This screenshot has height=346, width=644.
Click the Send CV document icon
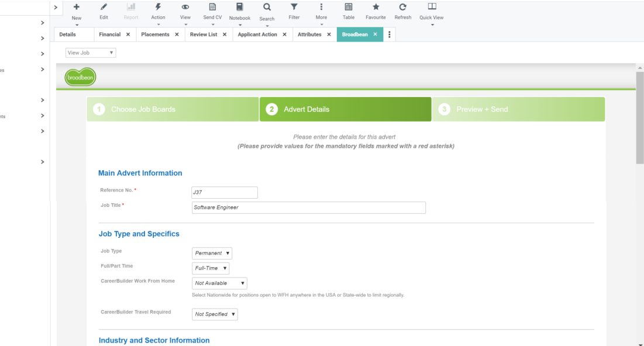point(212,6)
